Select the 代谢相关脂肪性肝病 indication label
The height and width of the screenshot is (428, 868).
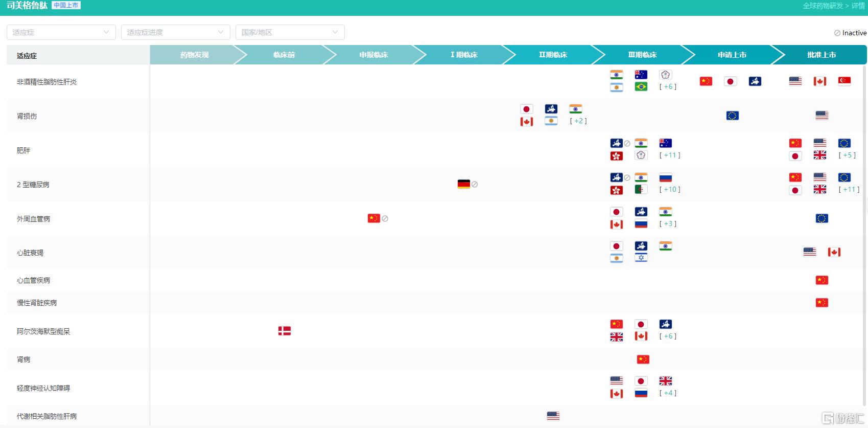(x=47, y=416)
